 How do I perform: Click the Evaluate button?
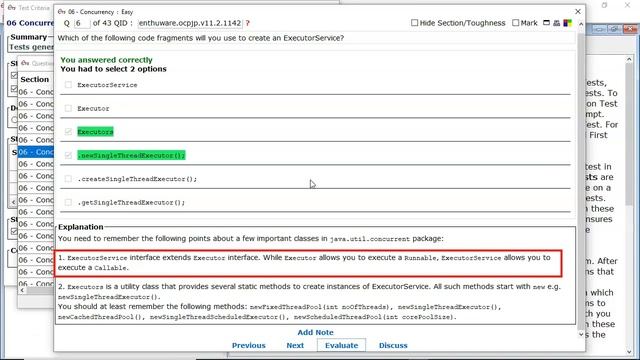[x=341, y=345]
